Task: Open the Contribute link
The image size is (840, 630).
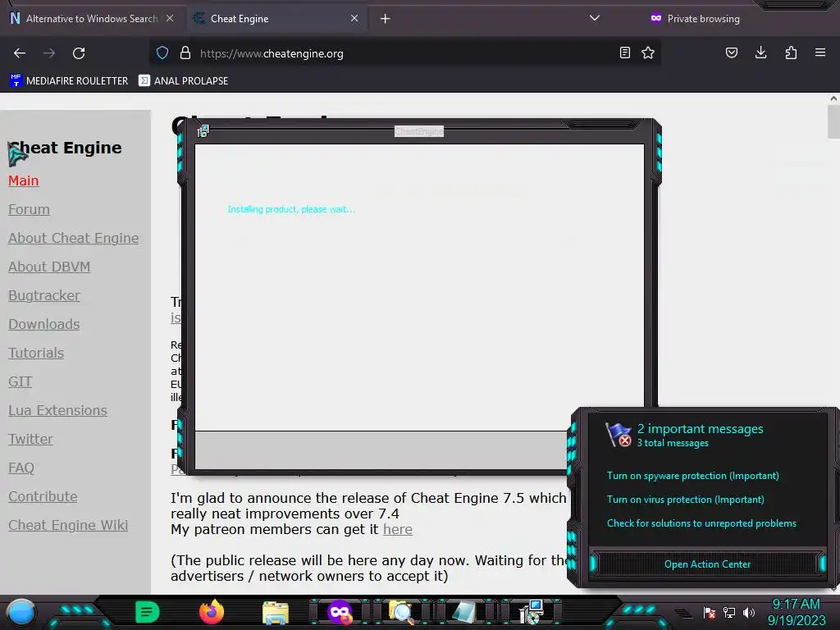Action: coord(43,496)
